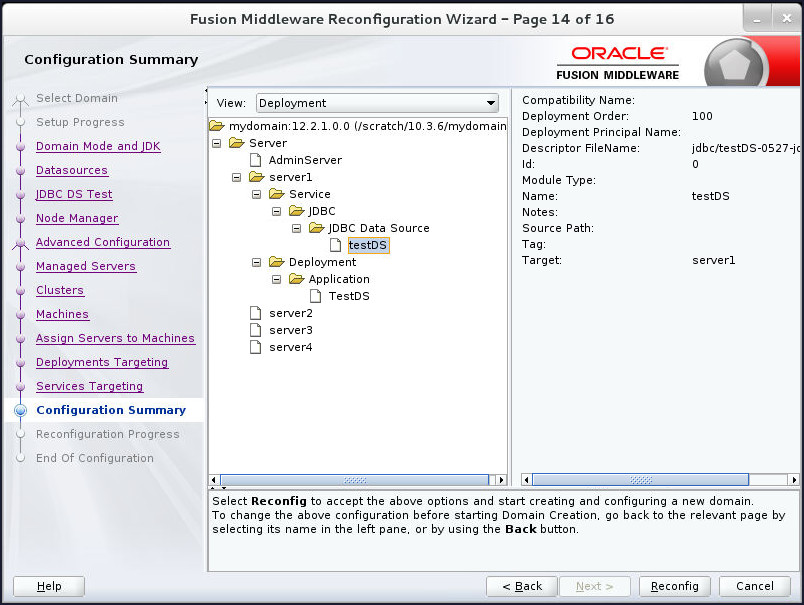The height and width of the screenshot is (605, 804).
Task: Click the testDS document icon under JDBC Data Source
Action: pos(335,245)
